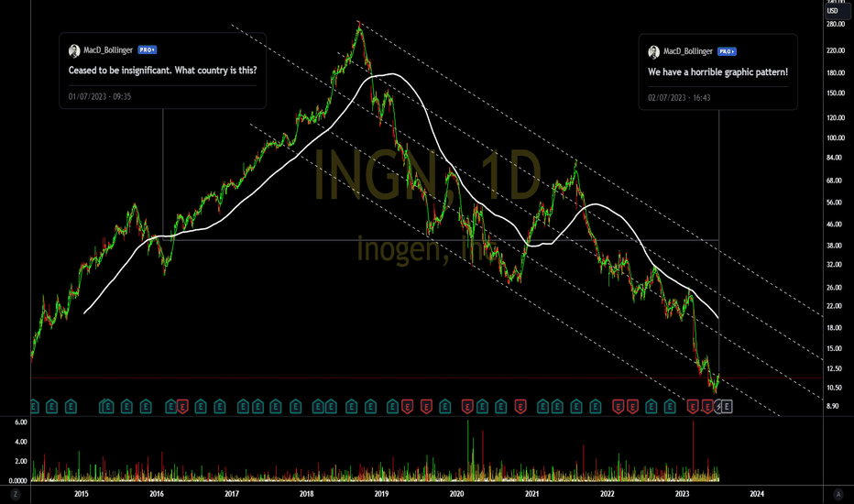Image resolution: width=854 pixels, height=504 pixels.
Task: Click the Z timezone button
Action: click(16, 495)
